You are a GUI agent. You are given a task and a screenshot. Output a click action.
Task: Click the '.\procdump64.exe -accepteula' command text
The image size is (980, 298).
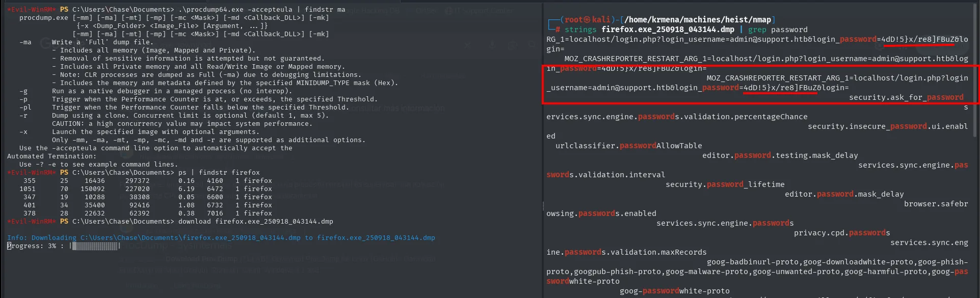235,10
